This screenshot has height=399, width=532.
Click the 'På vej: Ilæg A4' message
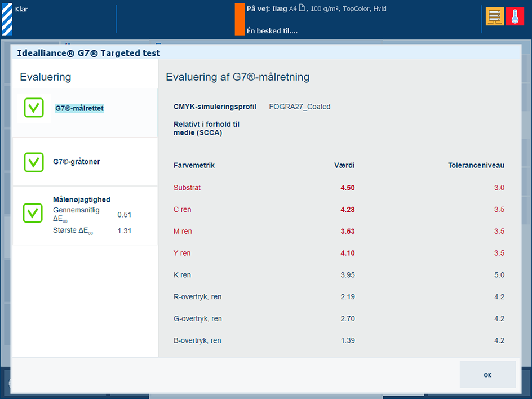click(x=316, y=9)
